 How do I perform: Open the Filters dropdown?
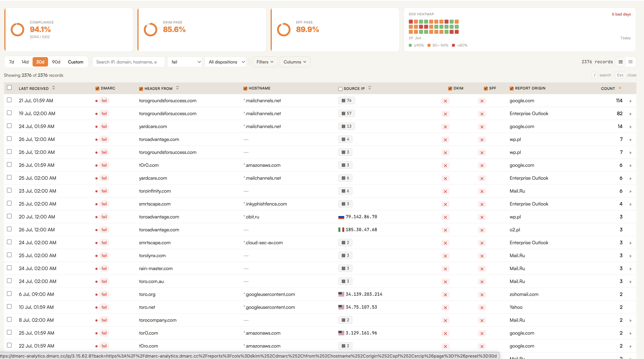[265, 62]
